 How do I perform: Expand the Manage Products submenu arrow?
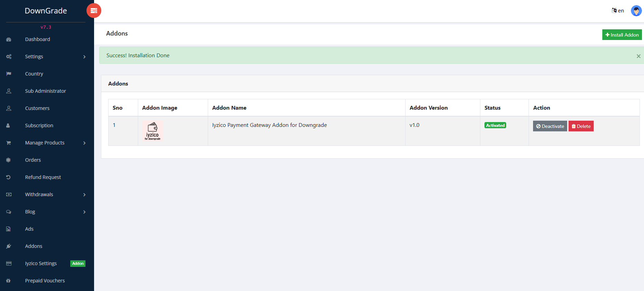pos(84,143)
